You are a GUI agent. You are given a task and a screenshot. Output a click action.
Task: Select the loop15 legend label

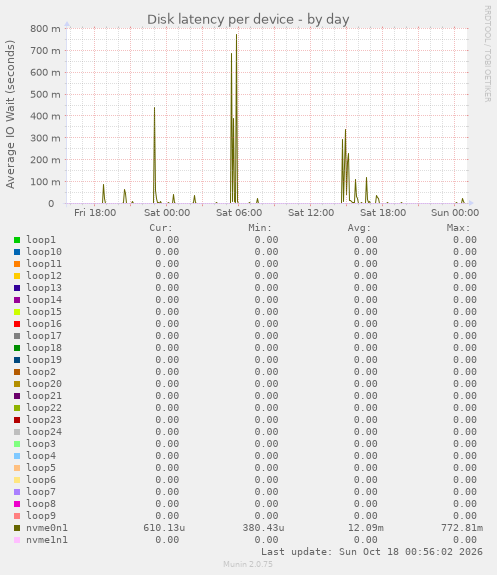(44, 312)
